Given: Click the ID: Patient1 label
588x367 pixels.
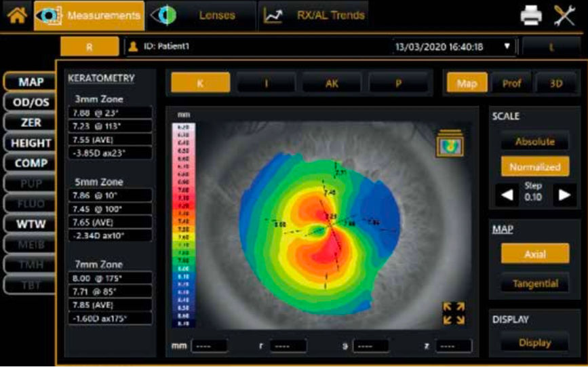Looking at the screenshot, I should 167,46.
